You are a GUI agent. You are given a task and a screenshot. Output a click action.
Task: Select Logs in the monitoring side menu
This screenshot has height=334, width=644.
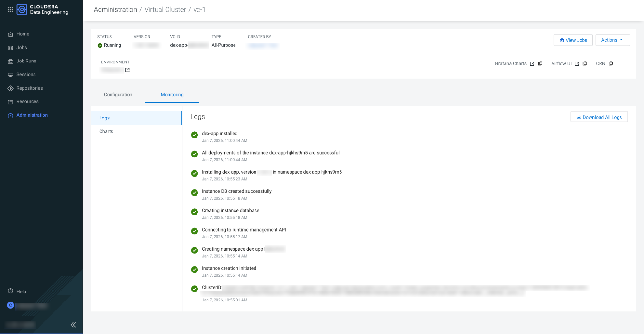(104, 118)
